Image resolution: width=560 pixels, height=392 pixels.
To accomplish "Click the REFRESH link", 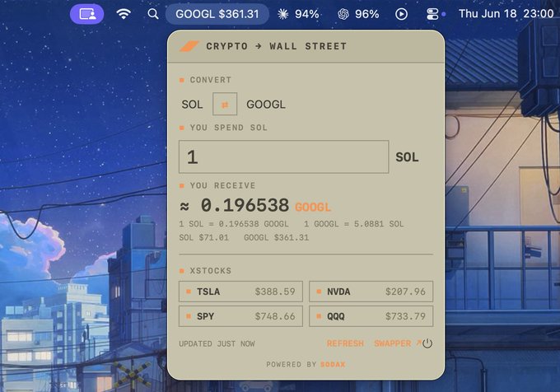I will point(345,343).
